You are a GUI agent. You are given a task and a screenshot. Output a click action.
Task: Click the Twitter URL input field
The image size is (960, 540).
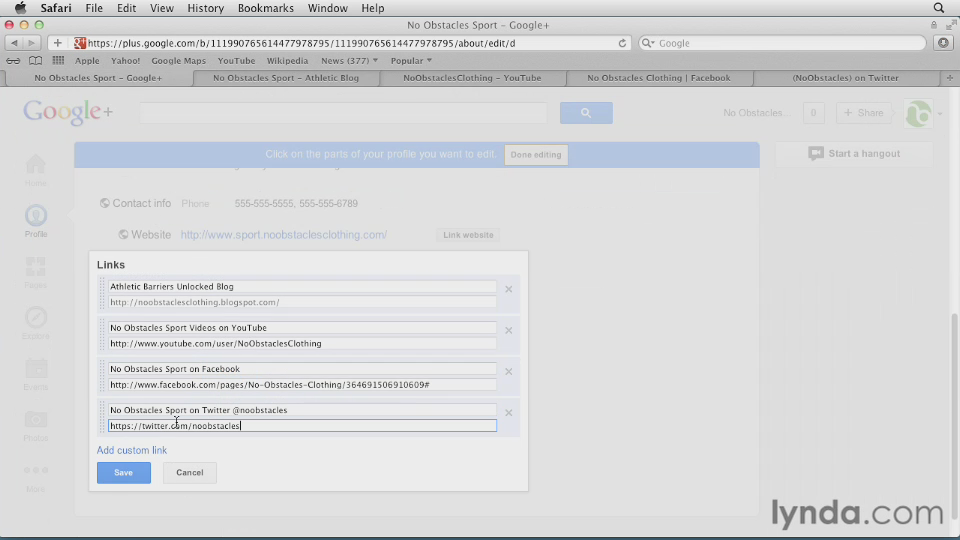pos(302,426)
